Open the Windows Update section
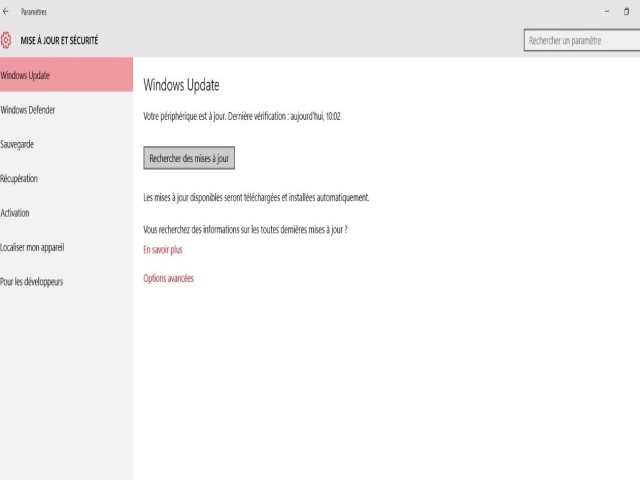Screen dimensions: 640x480 click(x=66, y=75)
